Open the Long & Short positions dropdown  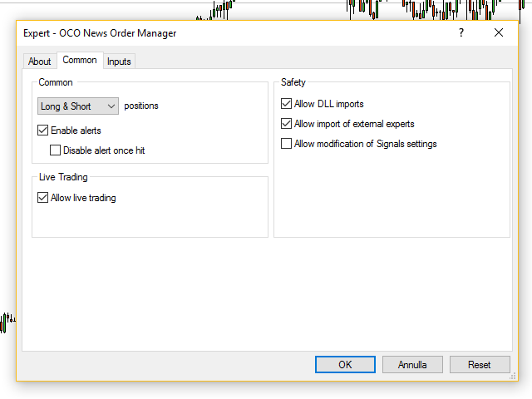[78, 106]
